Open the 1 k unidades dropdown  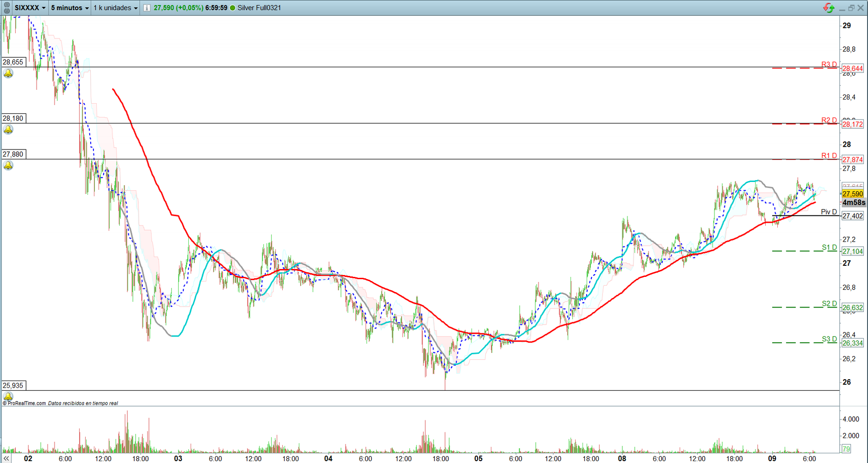115,8
